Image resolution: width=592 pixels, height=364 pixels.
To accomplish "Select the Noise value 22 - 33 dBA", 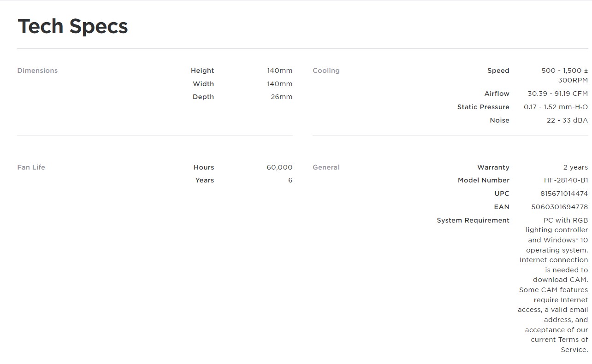I will pyautogui.click(x=567, y=120).
